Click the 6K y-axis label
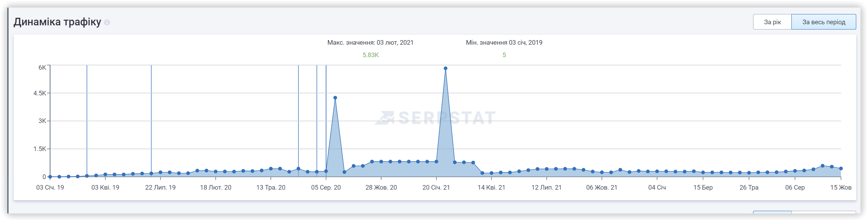868x221 pixels. point(42,67)
